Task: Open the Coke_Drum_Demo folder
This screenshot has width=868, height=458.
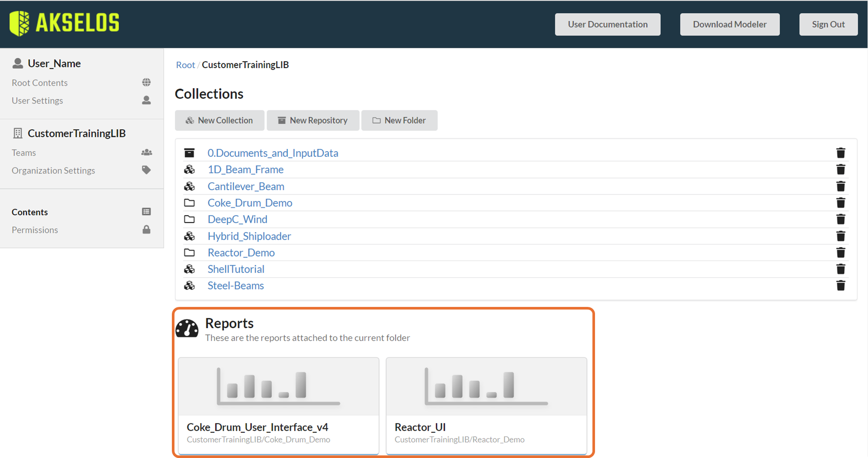Action: click(250, 203)
